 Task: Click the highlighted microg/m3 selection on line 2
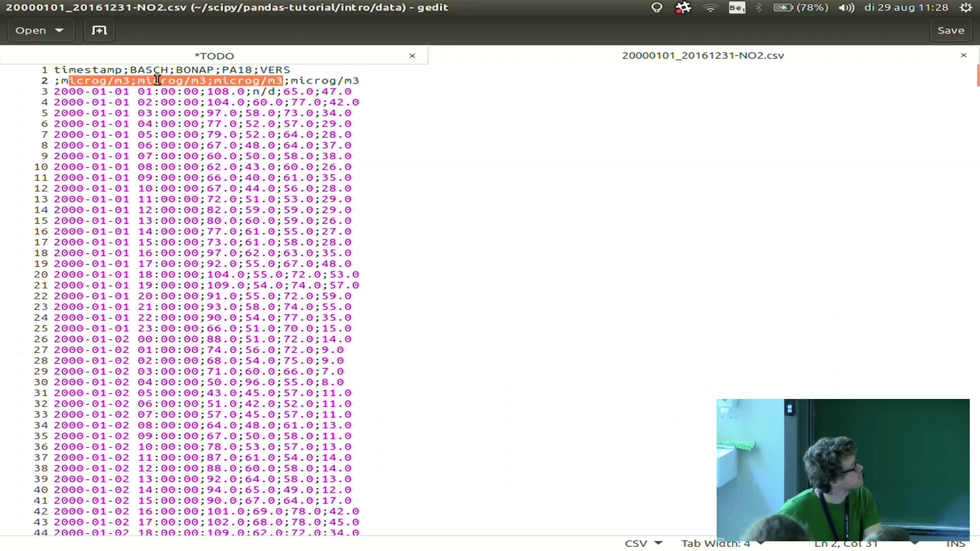pyautogui.click(x=176, y=81)
